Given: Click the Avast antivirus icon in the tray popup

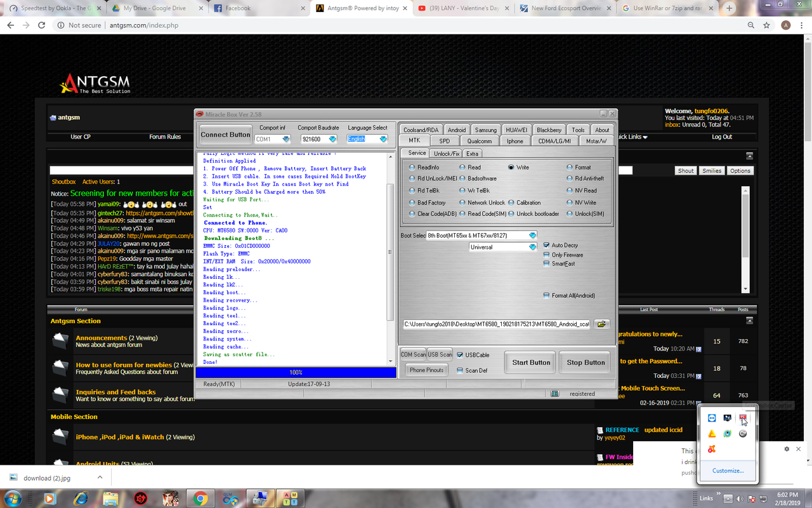Looking at the screenshot, I should click(x=712, y=450).
